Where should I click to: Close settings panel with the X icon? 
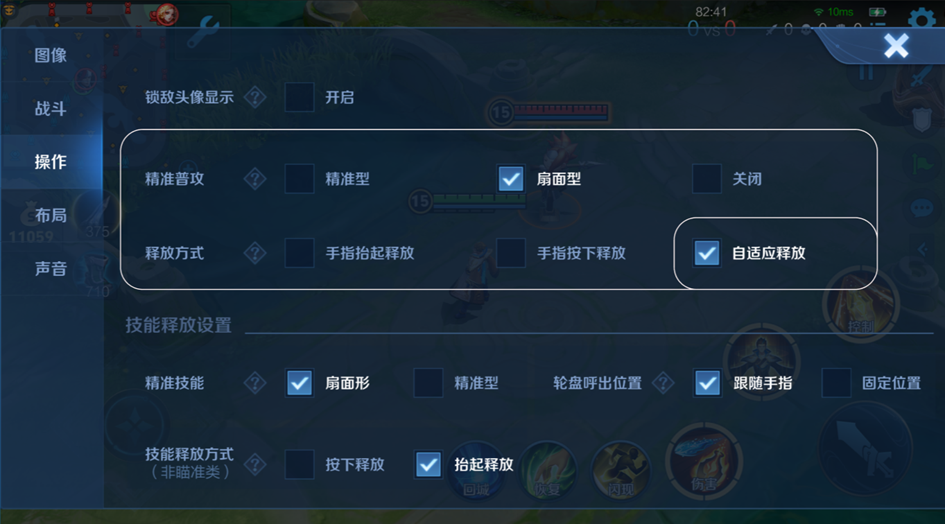coord(896,46)
